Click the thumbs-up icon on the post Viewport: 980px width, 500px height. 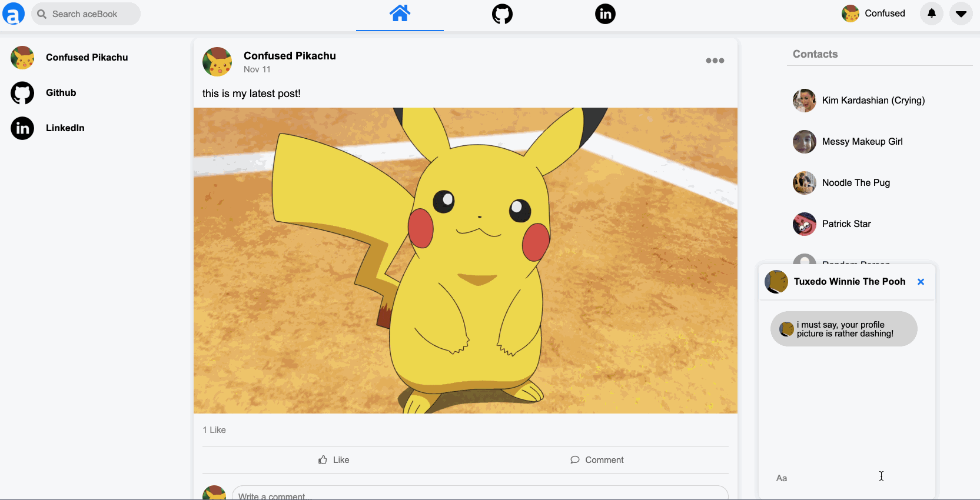(323, 460)
